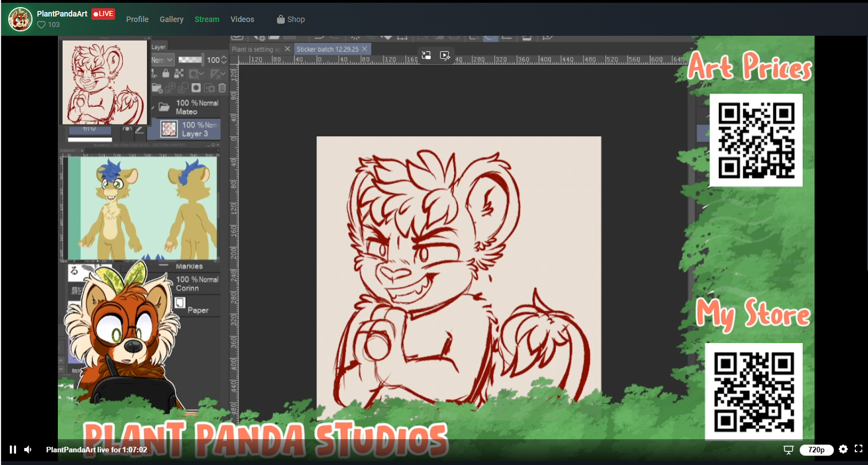Mute the stream volume speaker icon
This screenshot has width=868, height=465.
point(28,450)
